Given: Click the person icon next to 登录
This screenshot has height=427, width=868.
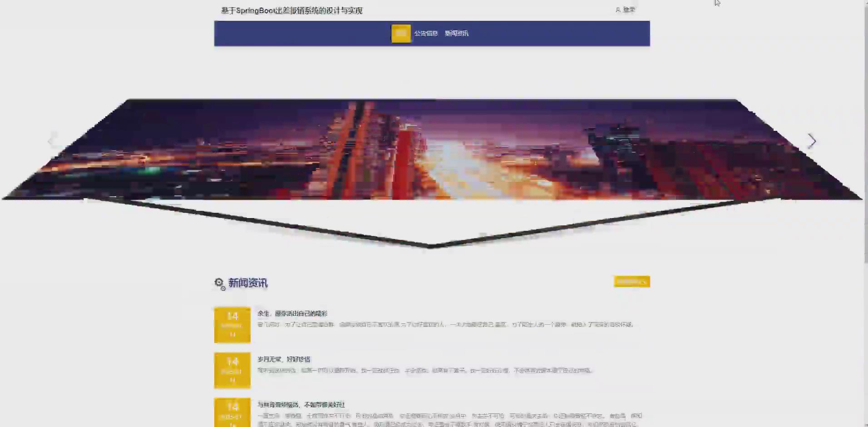Looking at the screenshot, I should [x=617, y=9].
